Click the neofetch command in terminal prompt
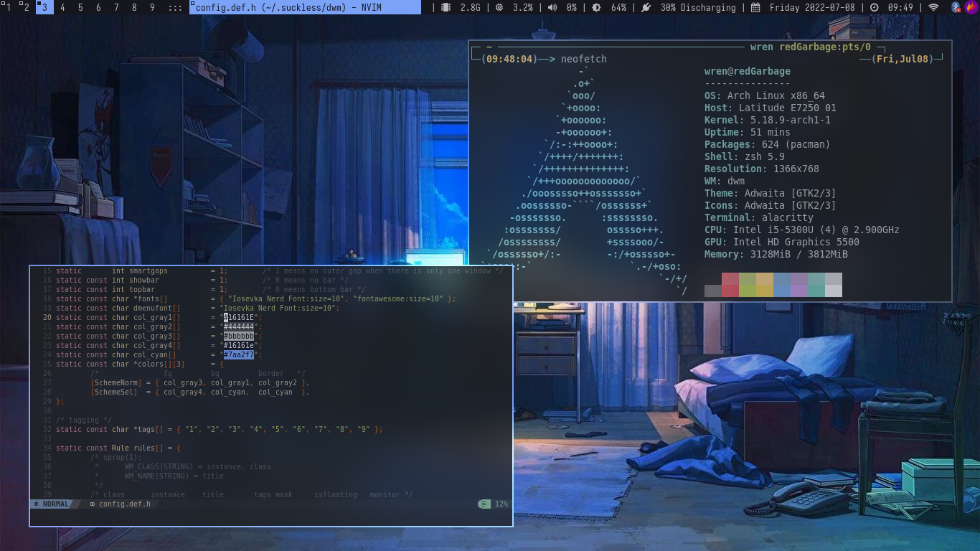 pos(584,59)
